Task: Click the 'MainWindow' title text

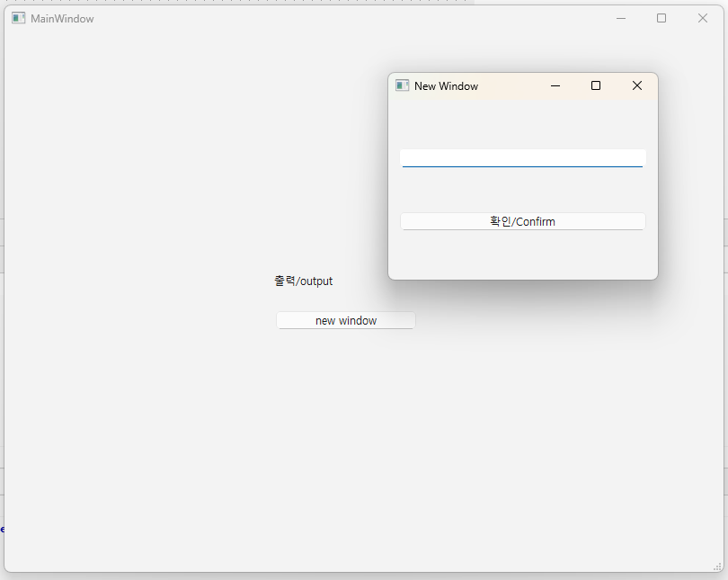Action: pos(62,18)
